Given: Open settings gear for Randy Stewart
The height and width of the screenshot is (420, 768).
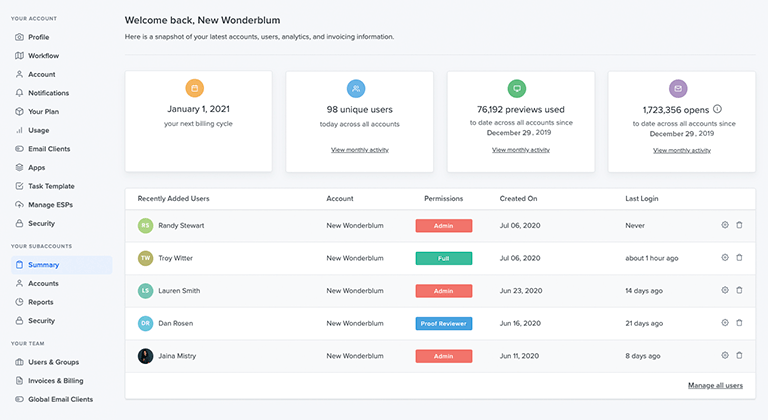Looking at the screenshot, I should (725, 225).
